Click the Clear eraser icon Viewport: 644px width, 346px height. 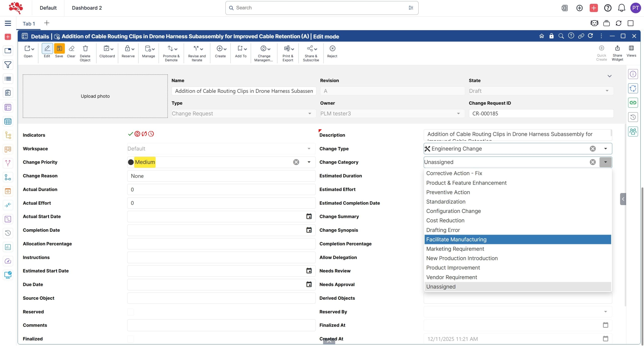71,49
